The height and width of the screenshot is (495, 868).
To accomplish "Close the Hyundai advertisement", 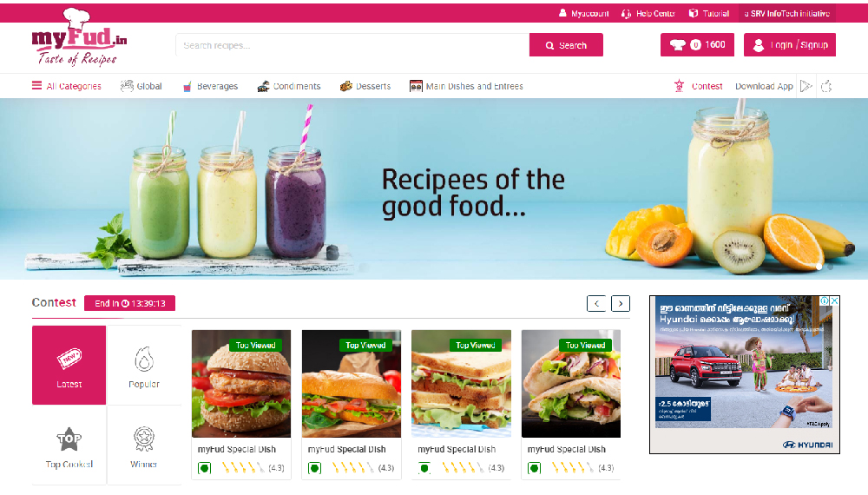I will (x=834, y=300).
